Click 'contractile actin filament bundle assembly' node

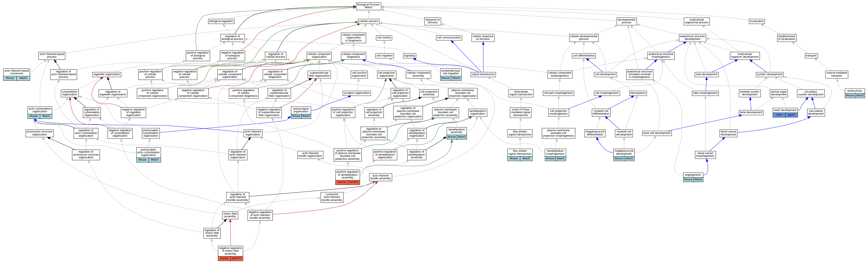pyautogui.click(x=332, y=197)
